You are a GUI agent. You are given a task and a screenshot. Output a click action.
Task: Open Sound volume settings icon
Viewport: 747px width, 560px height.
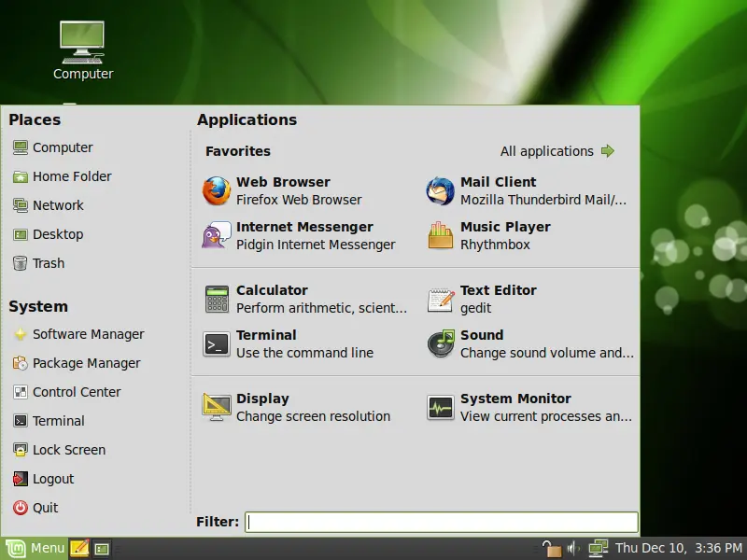pos(440,343)
